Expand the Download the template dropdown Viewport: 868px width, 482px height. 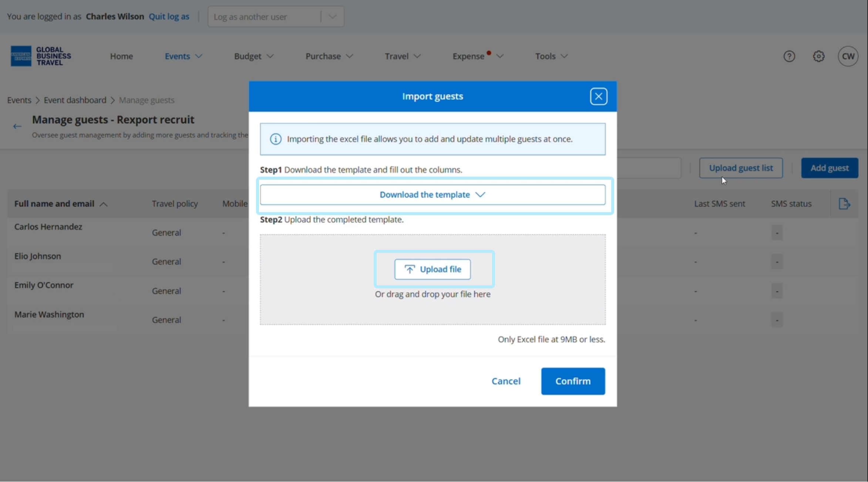click(432, 195)
